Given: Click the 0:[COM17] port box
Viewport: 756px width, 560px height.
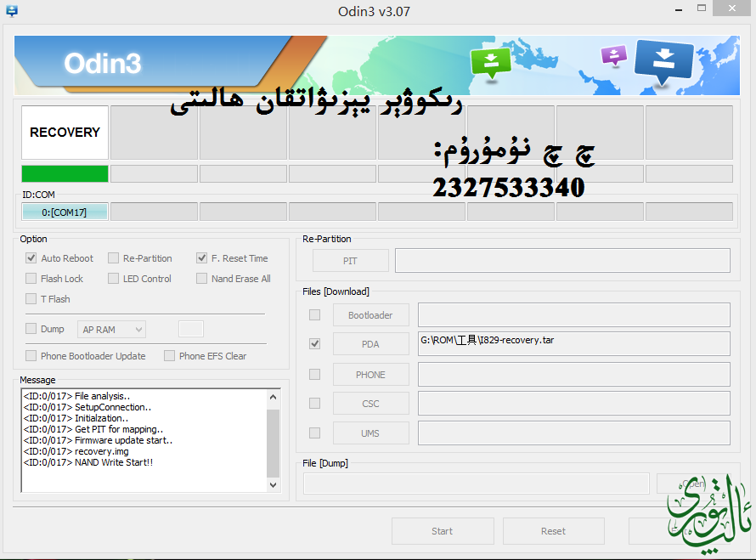Looking at the screenshot, I should tap(65, 212).
